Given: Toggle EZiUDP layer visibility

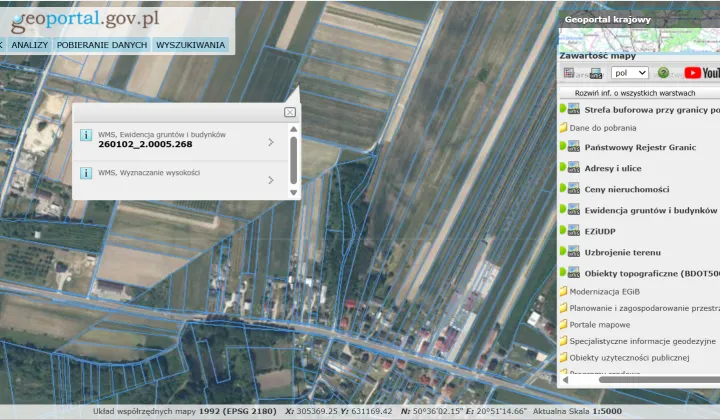Looking at the screenshot, I should pyautogui.click(x=562, y=230).
